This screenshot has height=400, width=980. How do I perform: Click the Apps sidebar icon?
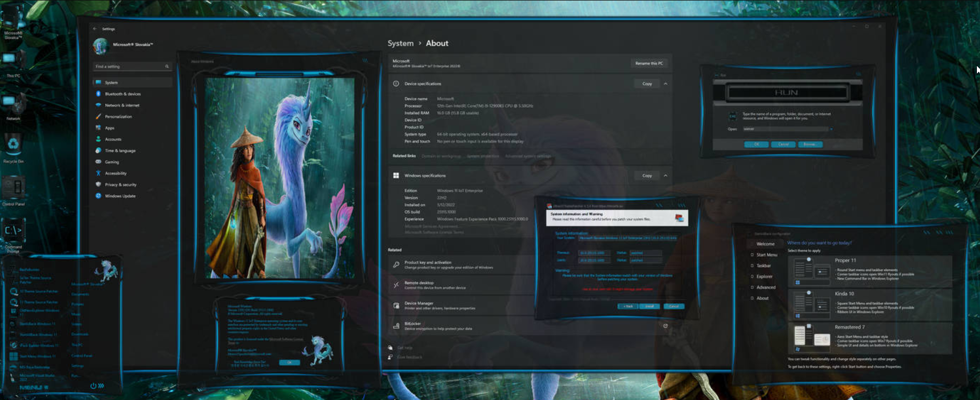(x=98, y=128)
